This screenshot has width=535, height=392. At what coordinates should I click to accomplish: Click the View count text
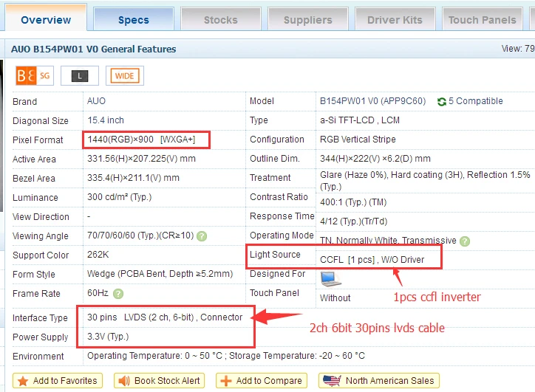point(517,49)
